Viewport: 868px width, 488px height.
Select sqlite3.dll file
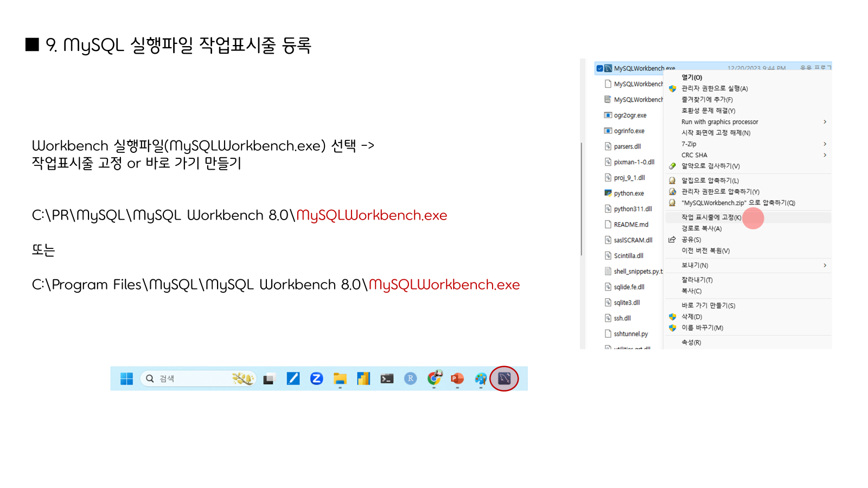(627, 303)
